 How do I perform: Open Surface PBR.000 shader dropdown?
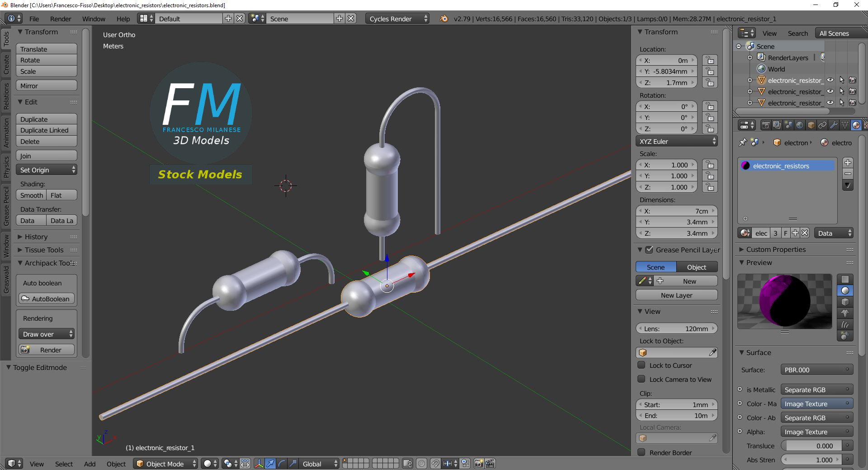[816, 370]
